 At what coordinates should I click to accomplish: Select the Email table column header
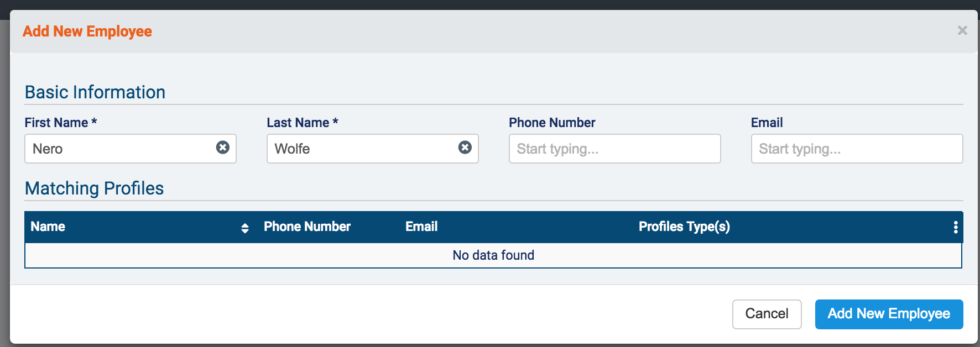tap(421, 227)
